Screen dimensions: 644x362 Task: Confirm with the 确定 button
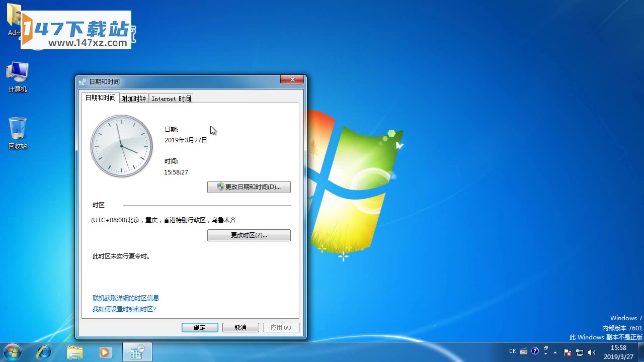point(200,328)
